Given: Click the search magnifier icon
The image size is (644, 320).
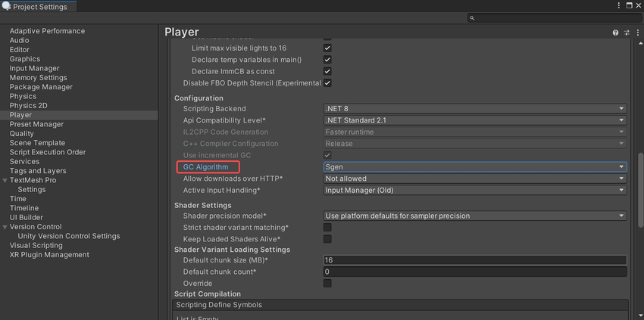Looking at the screenshot, I should click(x=472, y=17).
